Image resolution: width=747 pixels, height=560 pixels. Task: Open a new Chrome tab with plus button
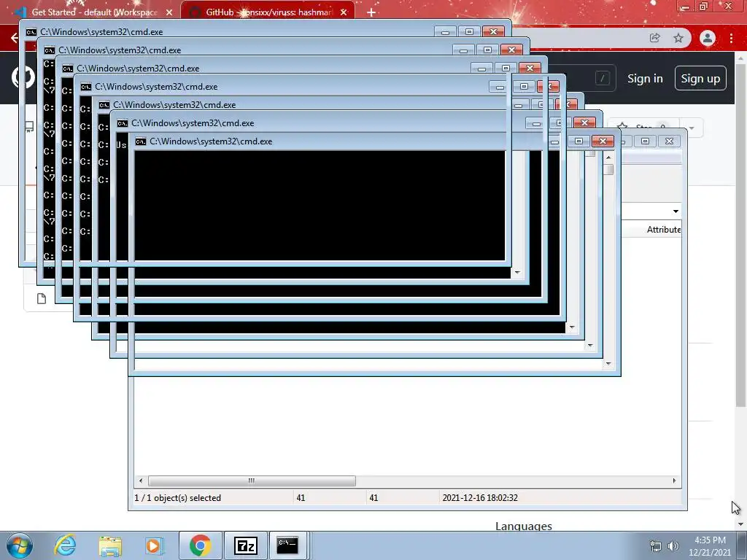371,12
